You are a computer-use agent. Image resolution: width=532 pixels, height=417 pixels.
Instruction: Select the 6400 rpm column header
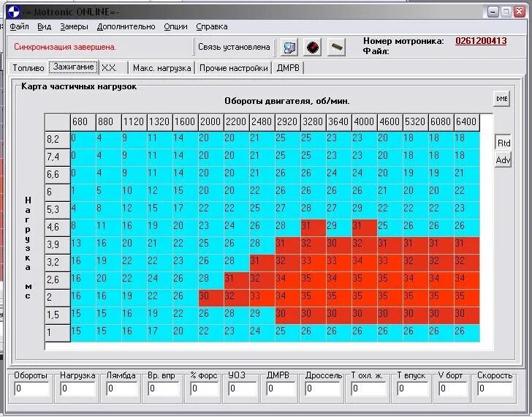click(x=467, y=122)
